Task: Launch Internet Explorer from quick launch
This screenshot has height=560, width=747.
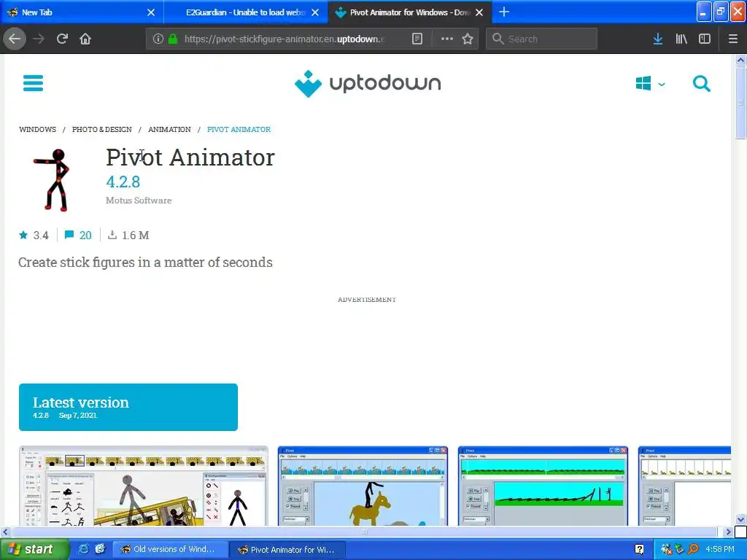Action: (x=83, y=550)
